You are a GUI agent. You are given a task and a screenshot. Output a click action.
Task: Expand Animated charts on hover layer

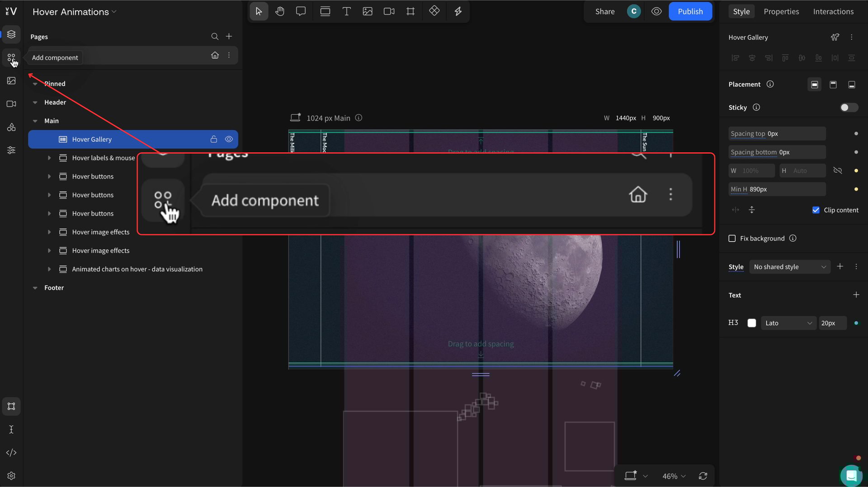tap(49, 269)
